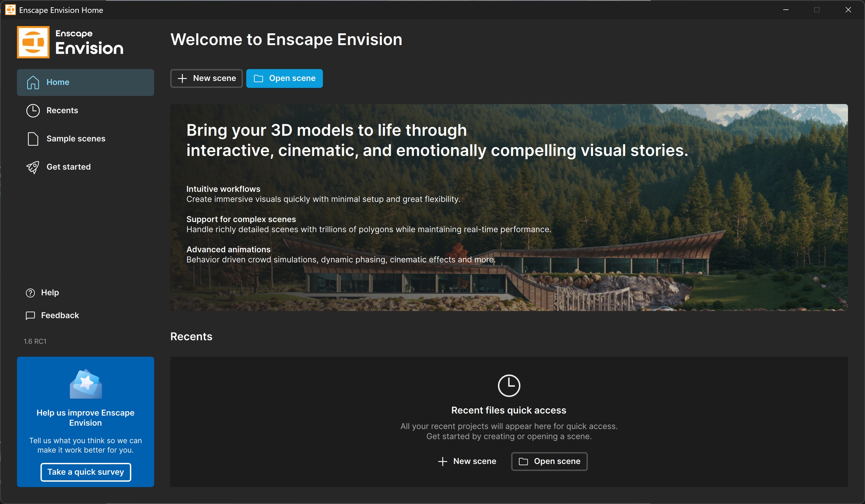The width and height of the screenshot is (865, 504).
Task: Click the Welcome to Enscape Envision heading
Action: coord(286,40)
